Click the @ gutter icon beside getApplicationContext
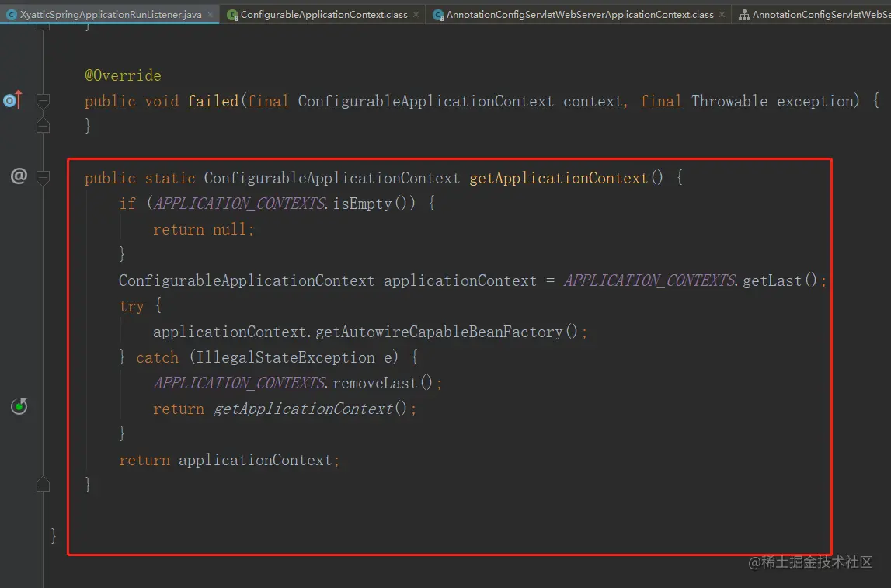Screen dimensions: 891x588 (x=19, y=176)
